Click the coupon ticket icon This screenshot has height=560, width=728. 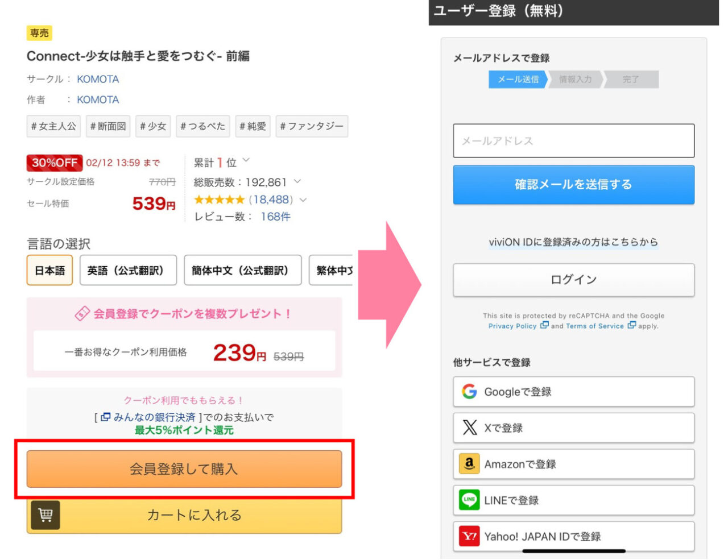(x=82, y=314)
